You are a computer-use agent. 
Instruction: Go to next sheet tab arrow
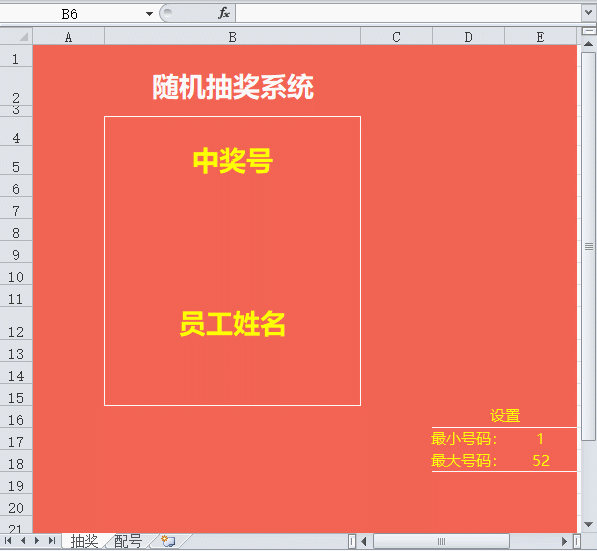[37, 540]
